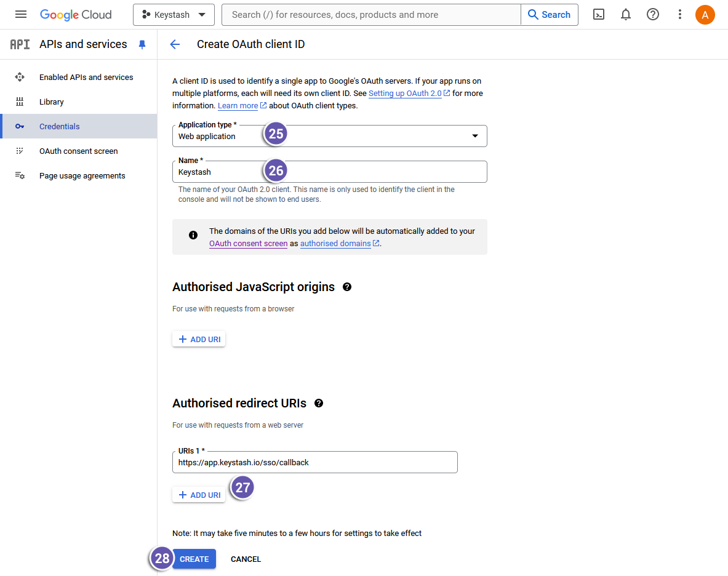Open the Keystash project selector dropdown
Viewport: 728px width, 576px height.
click(x=174, y=15)
